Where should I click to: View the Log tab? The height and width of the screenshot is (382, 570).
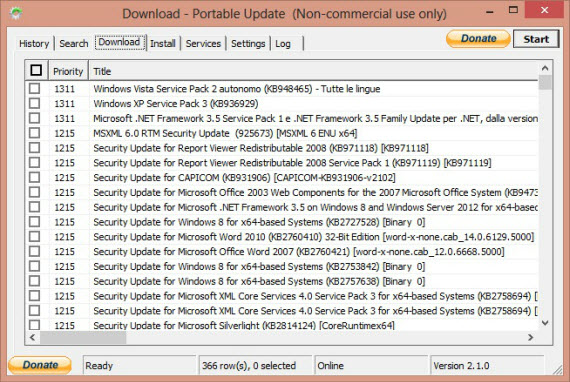[283, 44]
